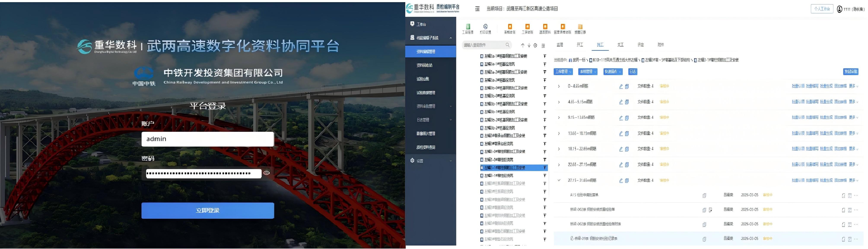Expand the 0~4.65m row chevron

(x=559, y=87)
